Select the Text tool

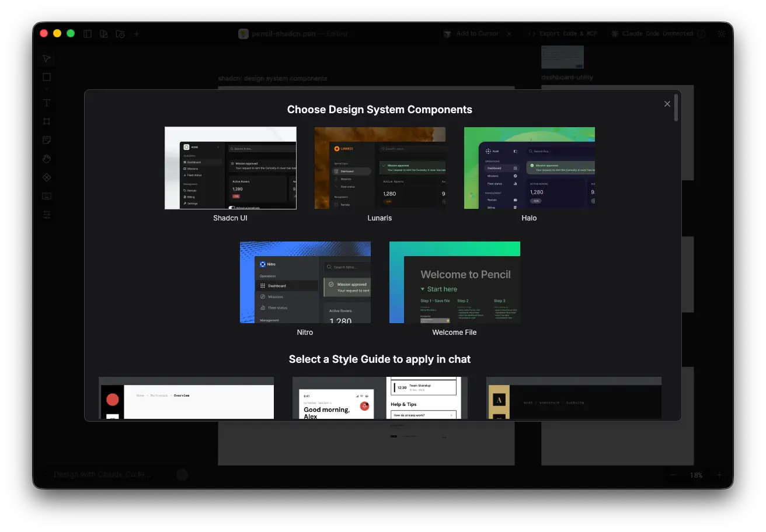47,103
